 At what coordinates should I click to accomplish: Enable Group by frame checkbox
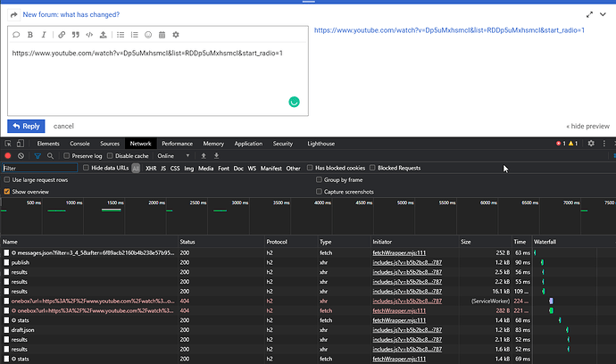click(319, 180)
